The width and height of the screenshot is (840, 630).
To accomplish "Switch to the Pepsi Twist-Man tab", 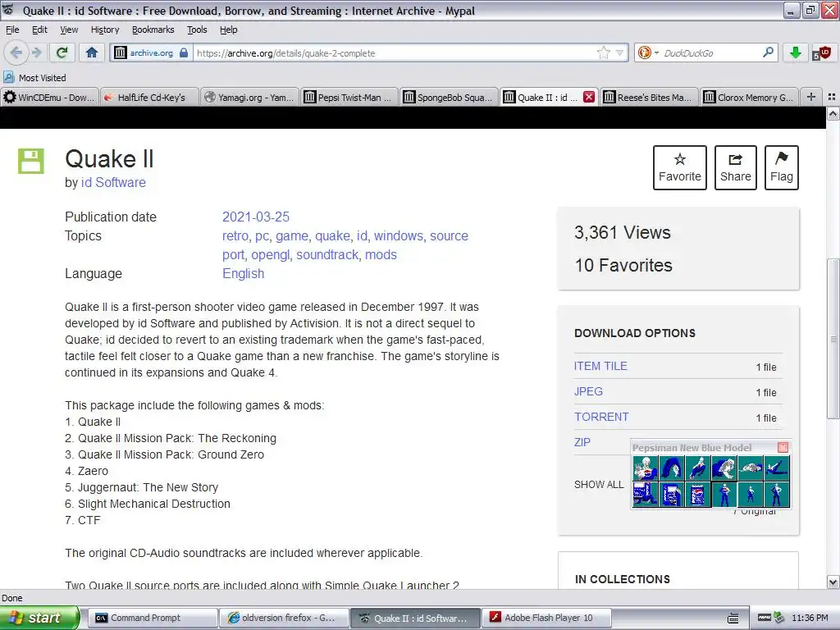I will [349, 98].
